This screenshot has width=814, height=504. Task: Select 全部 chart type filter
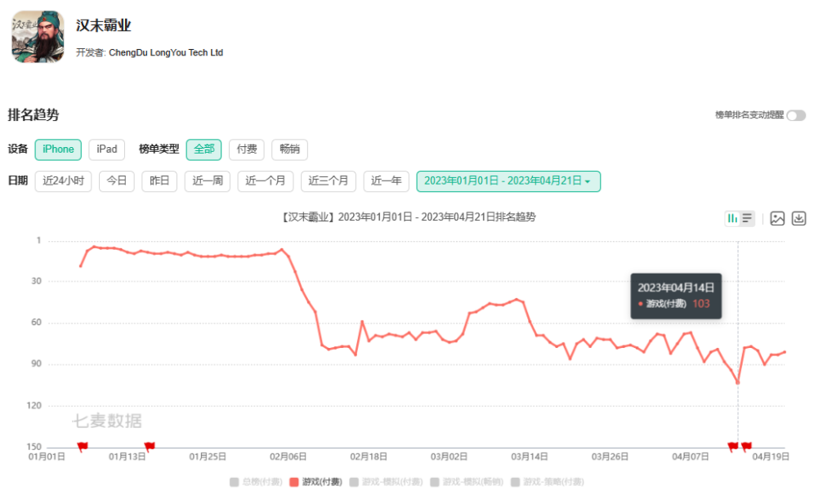(204, 149)
